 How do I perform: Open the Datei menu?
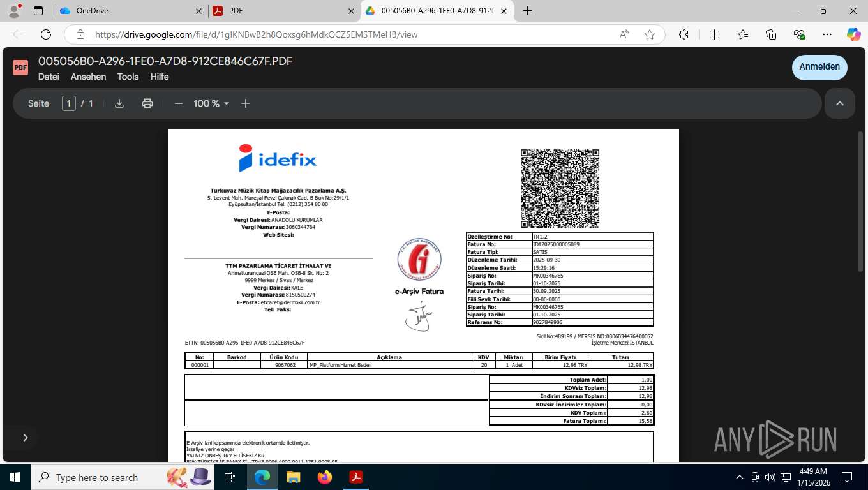pos(49,77)
